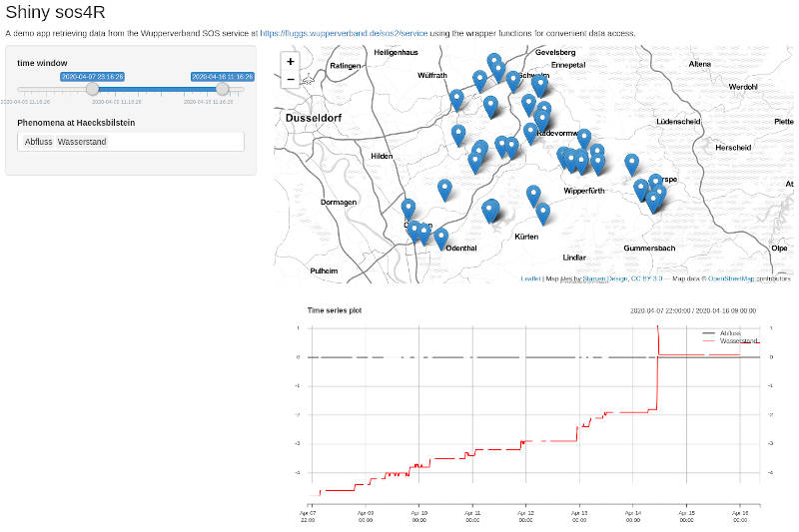The image size is (799, 532).
Task: Click the left time window slider handle
Action: click(92, 89)
